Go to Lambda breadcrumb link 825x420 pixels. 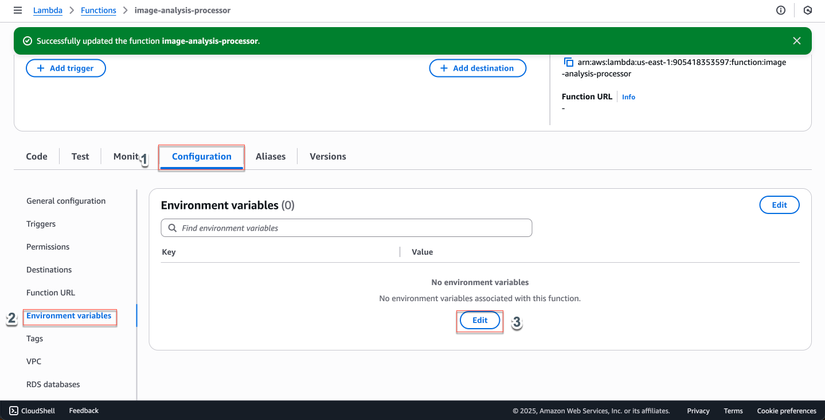[x=48, y=11]
